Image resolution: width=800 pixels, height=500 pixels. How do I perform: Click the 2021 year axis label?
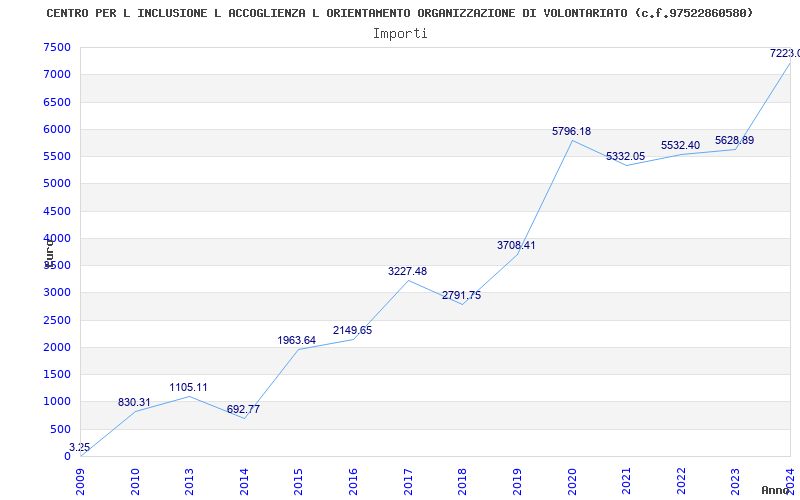(626, 481)
